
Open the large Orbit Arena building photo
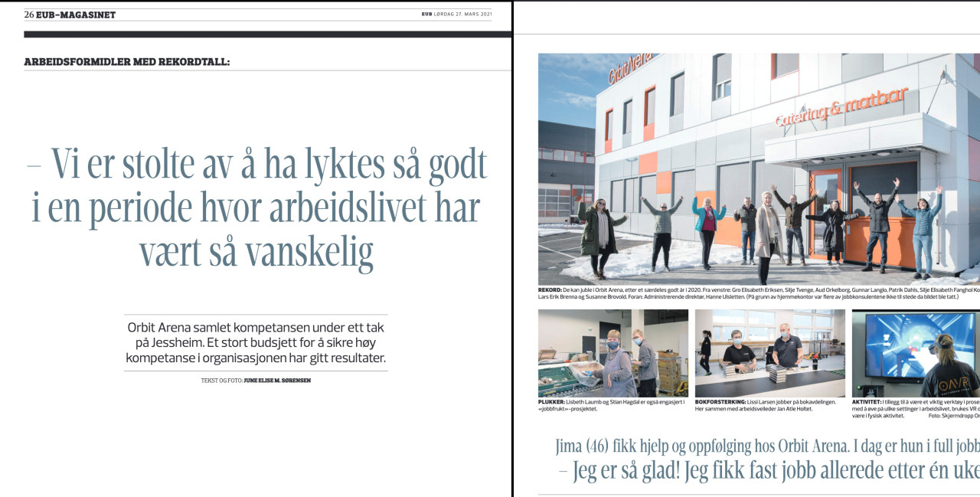pos(759,169)
